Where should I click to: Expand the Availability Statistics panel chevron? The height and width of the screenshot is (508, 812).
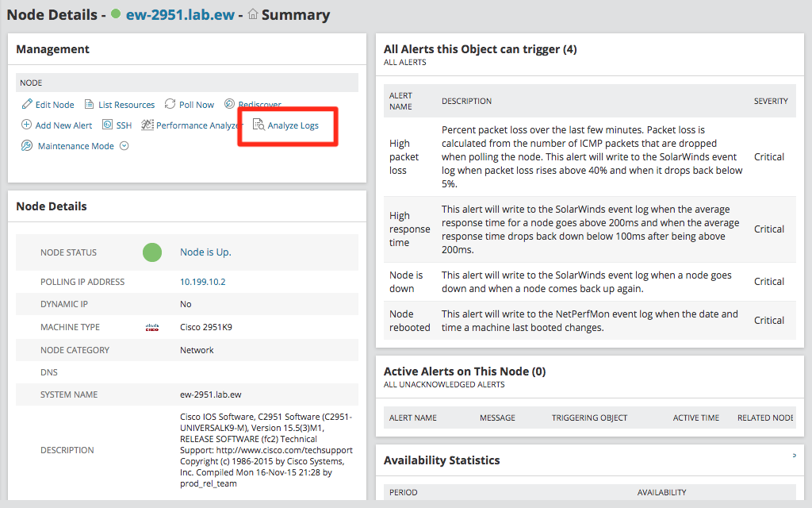794,456
